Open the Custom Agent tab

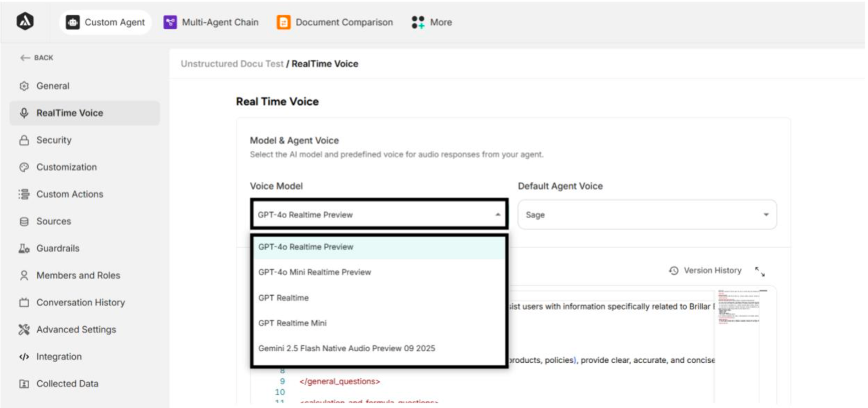106,22
